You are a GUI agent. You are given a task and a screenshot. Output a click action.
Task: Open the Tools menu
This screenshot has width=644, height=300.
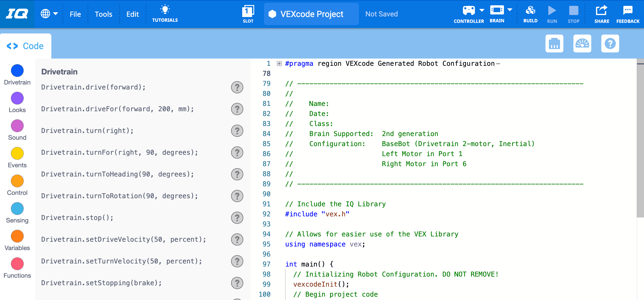pyautogui.click(x=103, y=14)
